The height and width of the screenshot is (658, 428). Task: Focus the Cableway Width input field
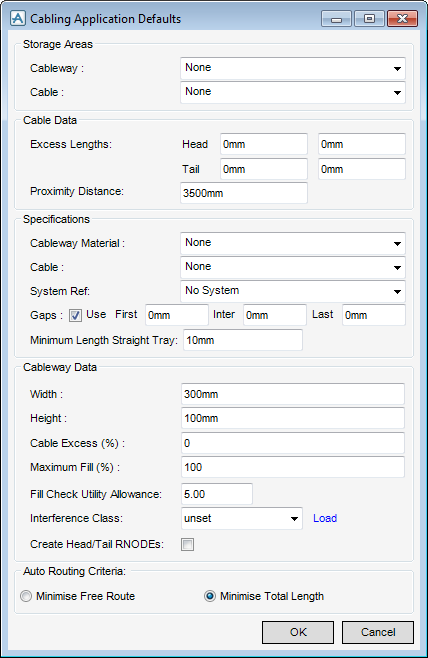[x=293, y=394]
